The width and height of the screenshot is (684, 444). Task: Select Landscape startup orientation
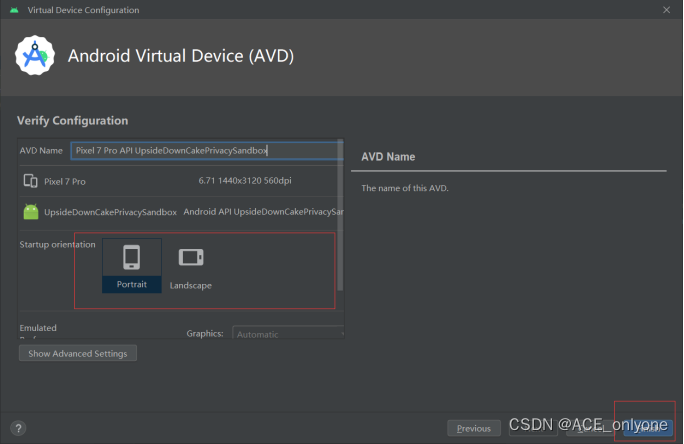click(x=191, y=267)
